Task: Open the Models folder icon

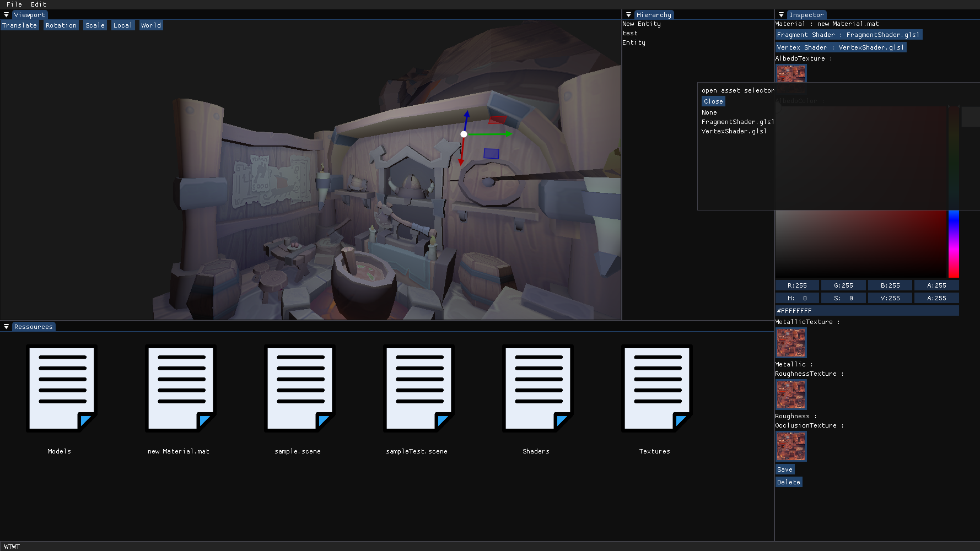Action: point(62,388)
